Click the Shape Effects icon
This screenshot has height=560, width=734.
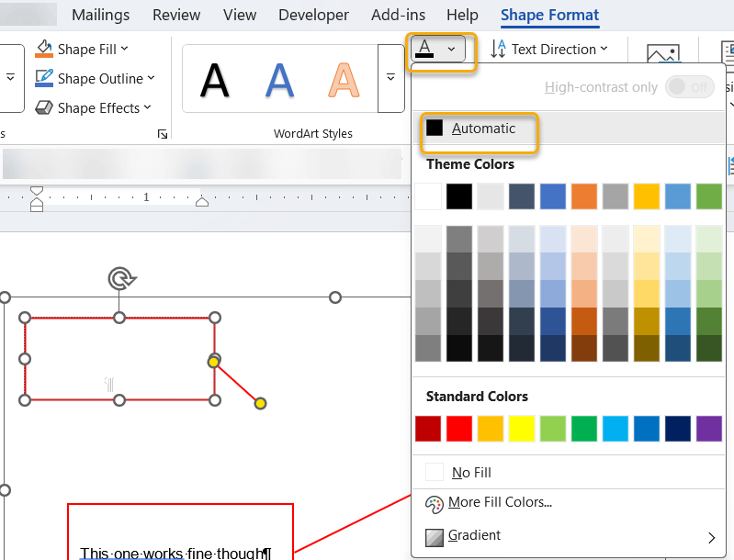pos(44,107)
